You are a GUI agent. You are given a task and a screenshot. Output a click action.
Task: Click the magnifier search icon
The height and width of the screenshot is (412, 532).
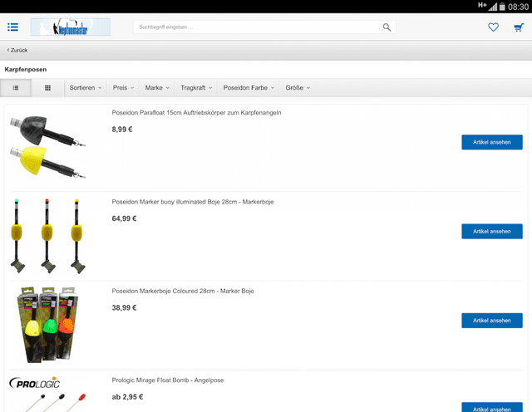pyautogui.click(x=387, y=27)
